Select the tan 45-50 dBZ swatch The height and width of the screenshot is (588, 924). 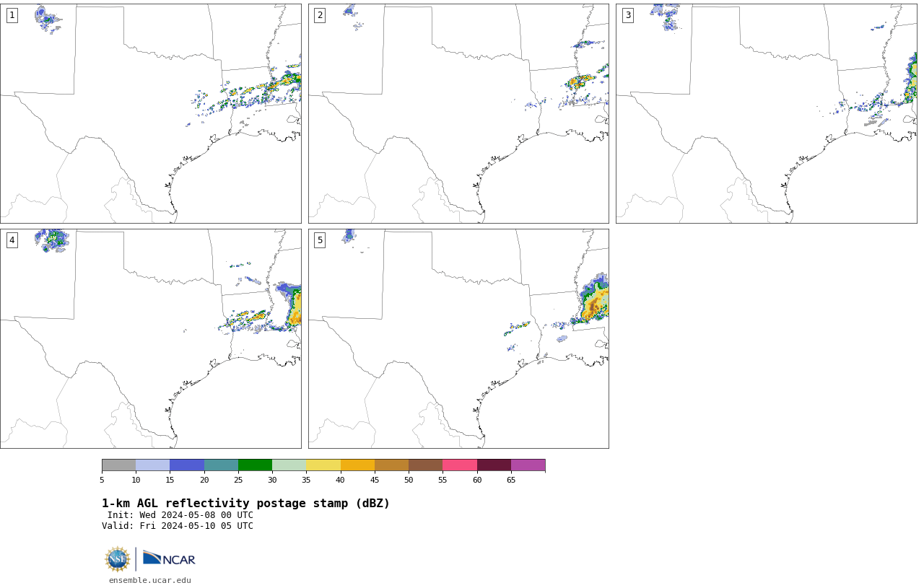[391, 465]
